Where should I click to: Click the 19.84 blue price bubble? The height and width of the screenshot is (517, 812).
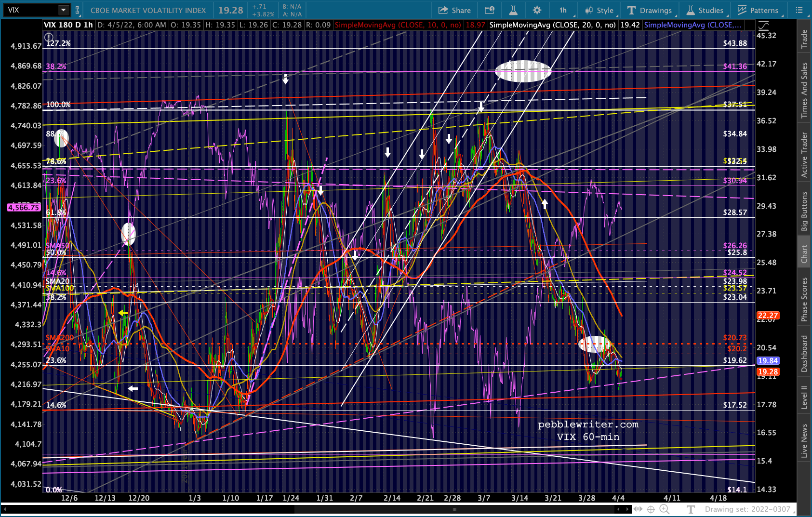click(768, 360)
